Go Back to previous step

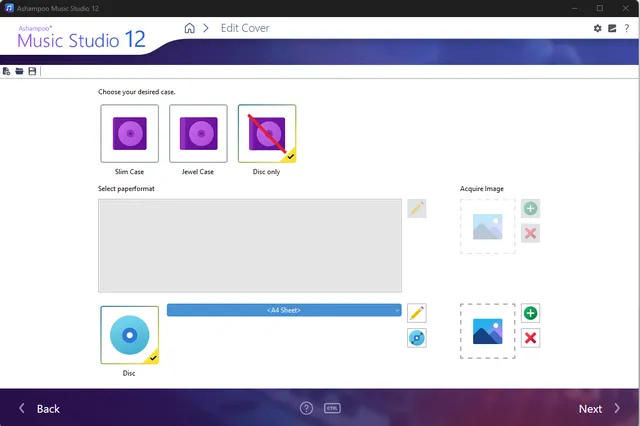(40, 409)
